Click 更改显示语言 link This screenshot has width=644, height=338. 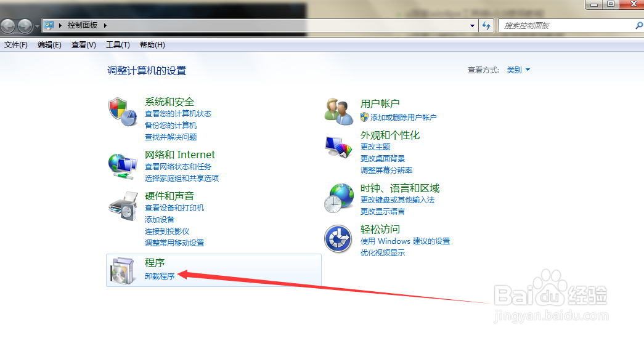[x=383, y=212]
